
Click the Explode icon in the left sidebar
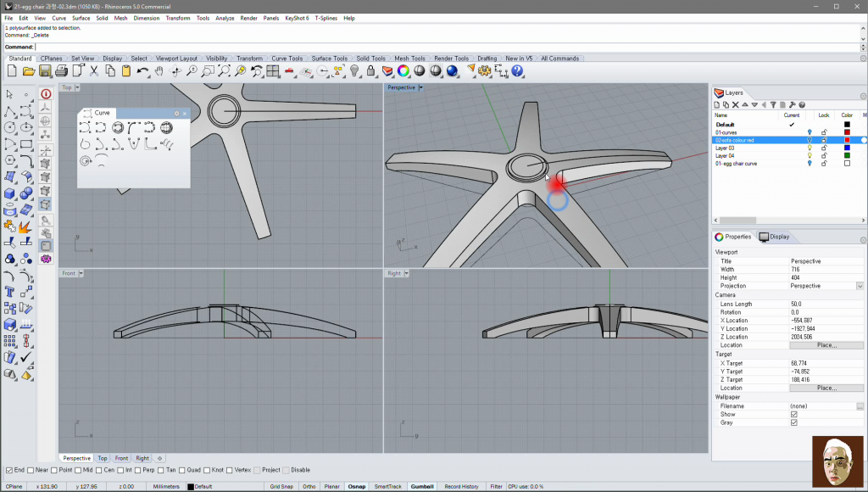(26, 226)
